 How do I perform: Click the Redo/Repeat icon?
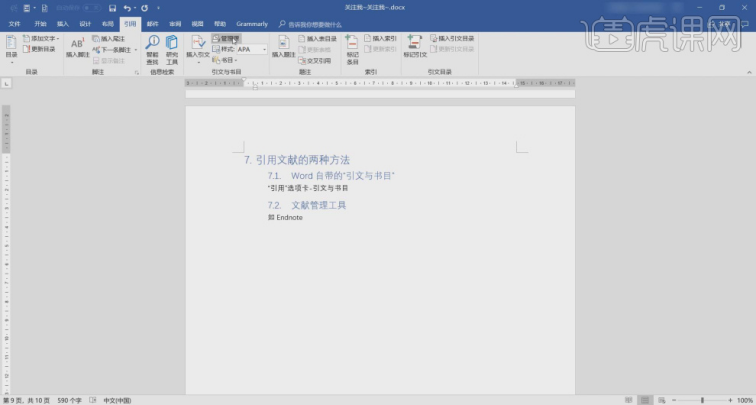pos(144,8)
